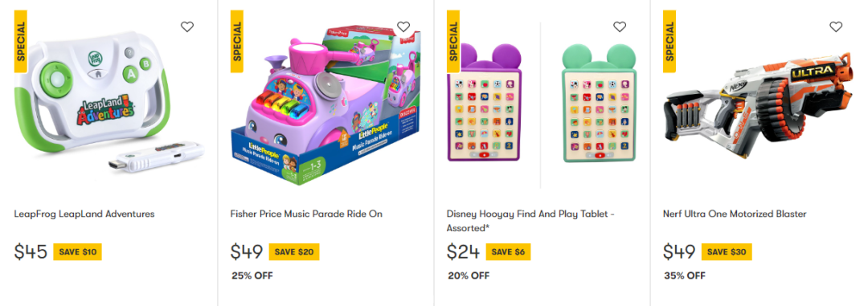Viewport: 868px width, 306px height.
Task: Open Nerf Ultra One Motorized Blaster link
Action: click(735, 214)
